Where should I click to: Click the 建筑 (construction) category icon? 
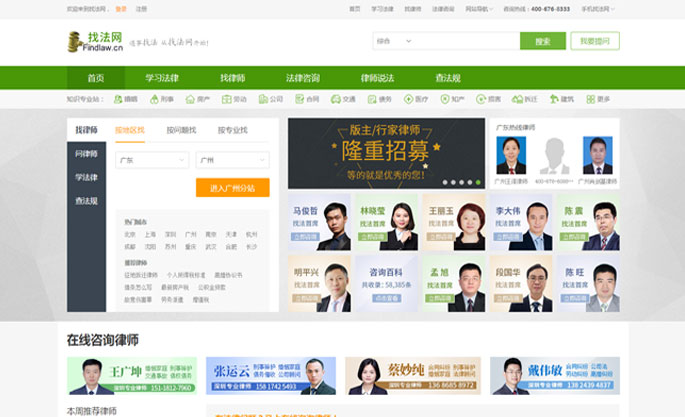[554, 99]
